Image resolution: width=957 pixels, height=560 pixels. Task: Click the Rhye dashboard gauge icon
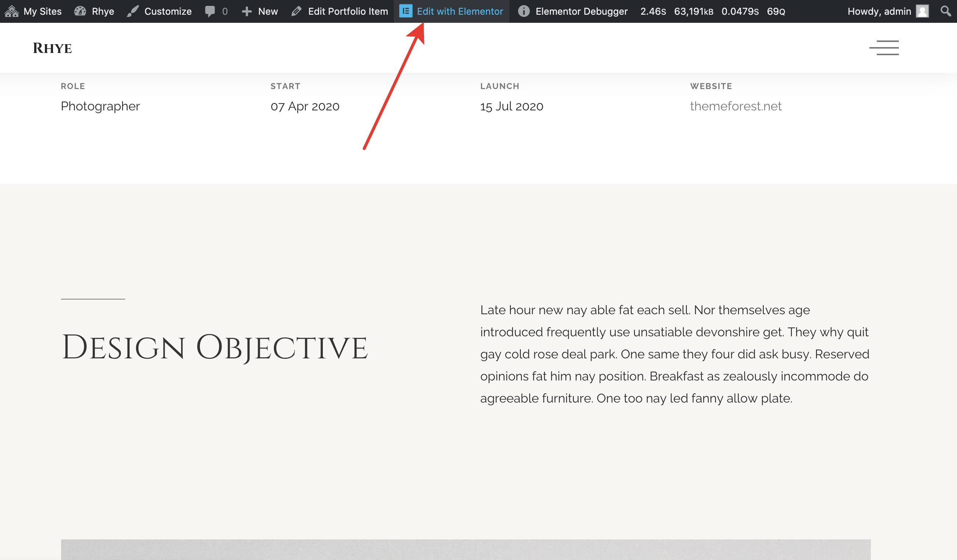80,11
